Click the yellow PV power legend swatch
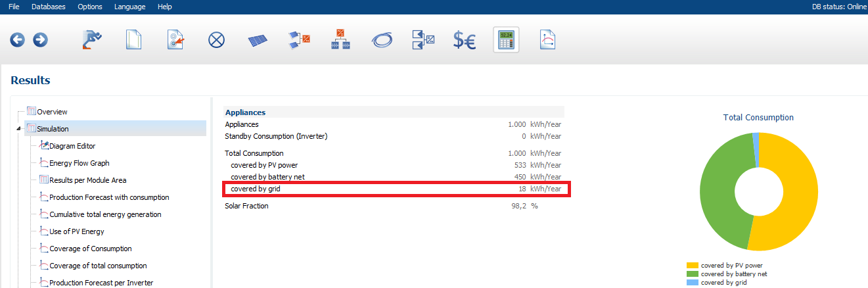Image resolution: width=868 pixels, height=288 pixels. point(692,265)
